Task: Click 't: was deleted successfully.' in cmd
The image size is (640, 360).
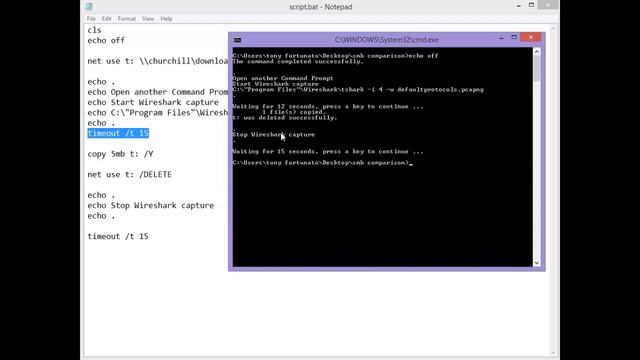Action: point(285,118)
